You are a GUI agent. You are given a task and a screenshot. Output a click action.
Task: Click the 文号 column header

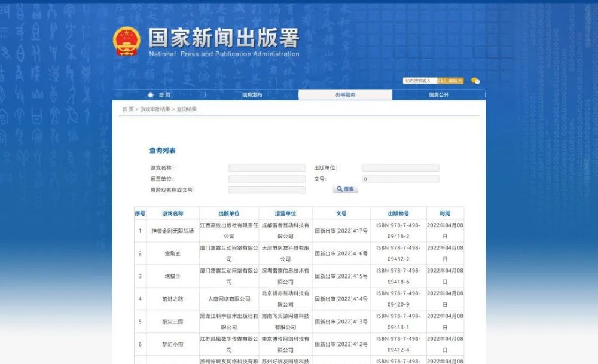(341, 213)
